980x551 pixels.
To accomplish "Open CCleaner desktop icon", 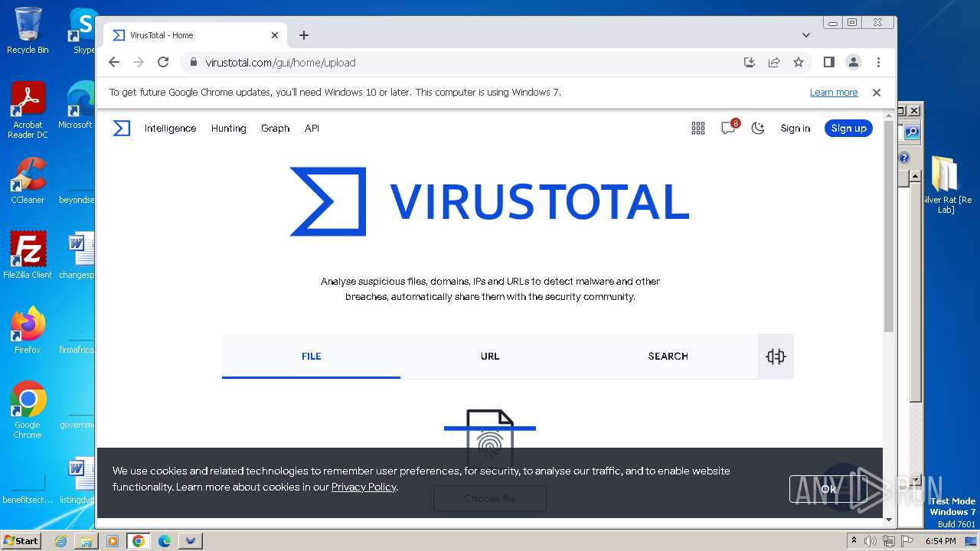I will pyautogui.click(x=28, y=181).
